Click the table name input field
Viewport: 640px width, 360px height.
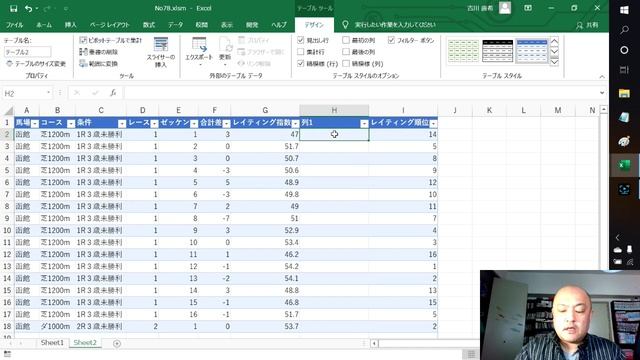[27, 52]
